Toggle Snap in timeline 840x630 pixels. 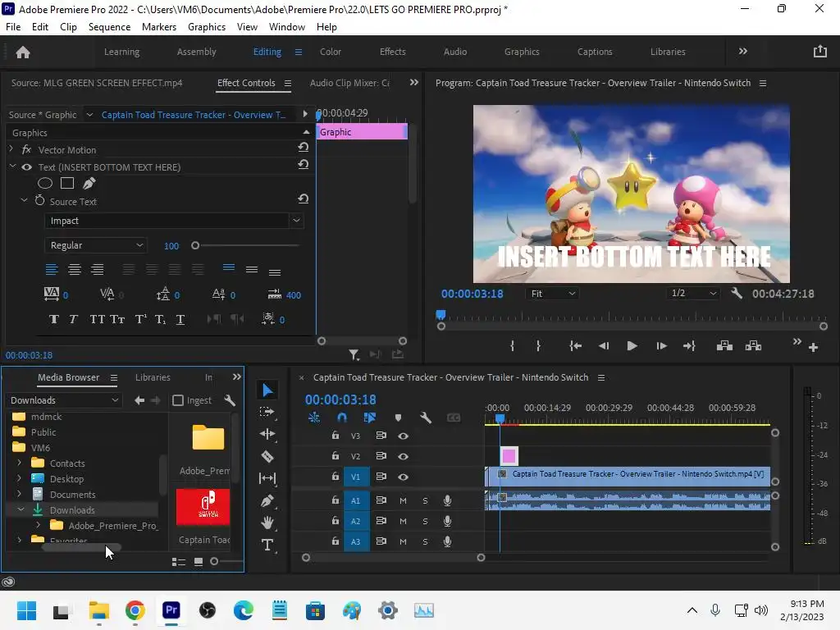point(342,418)
